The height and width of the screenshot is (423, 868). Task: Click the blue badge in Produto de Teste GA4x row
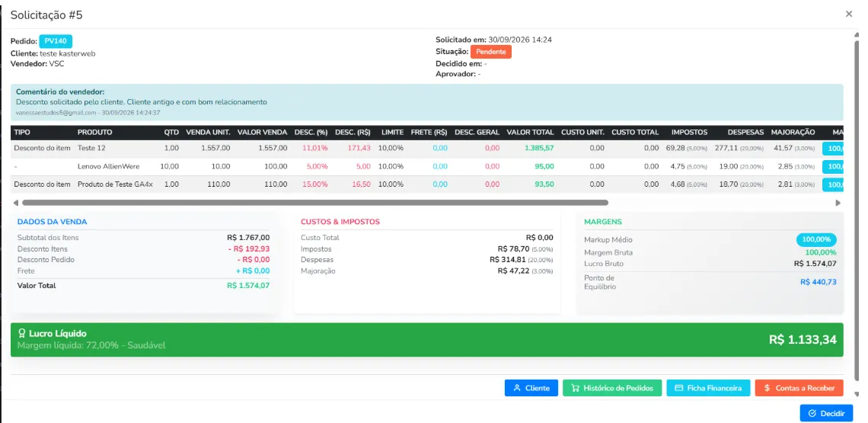click(833, 184)
